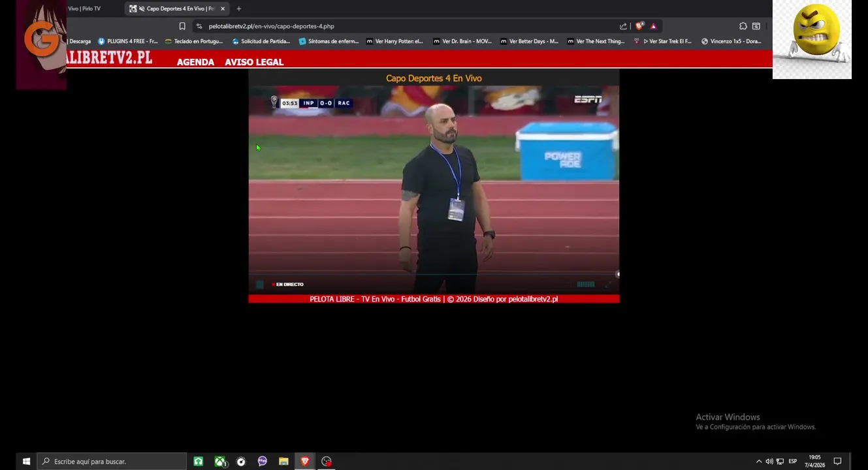Share this page using the share icon

(623, 26)
